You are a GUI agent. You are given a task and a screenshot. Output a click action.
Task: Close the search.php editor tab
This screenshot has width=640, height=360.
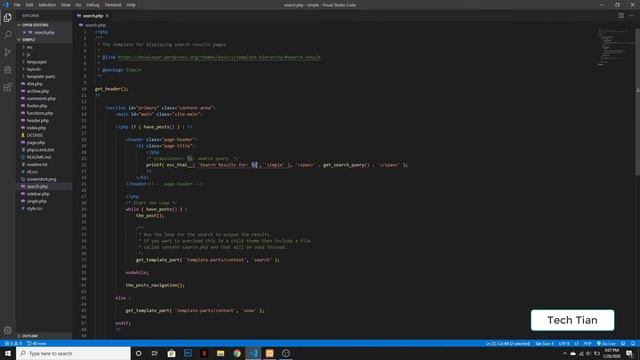[107, 16]
